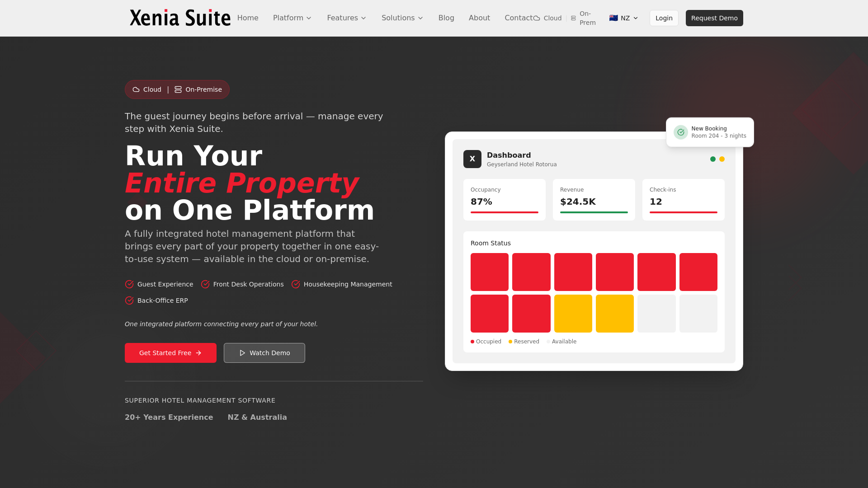Click the New Booking notification card
This screenshot has width=868, height=488.
(710, 132)
